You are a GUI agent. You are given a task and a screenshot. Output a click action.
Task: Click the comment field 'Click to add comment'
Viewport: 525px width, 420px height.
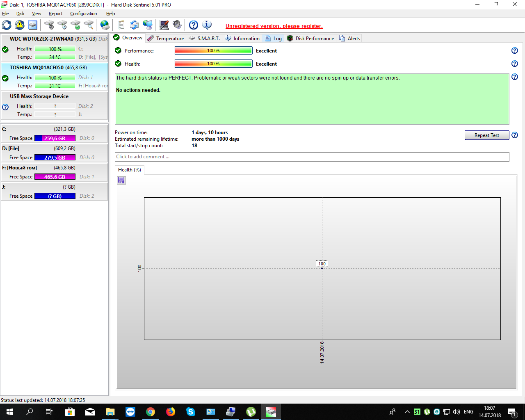click(312, 157)
